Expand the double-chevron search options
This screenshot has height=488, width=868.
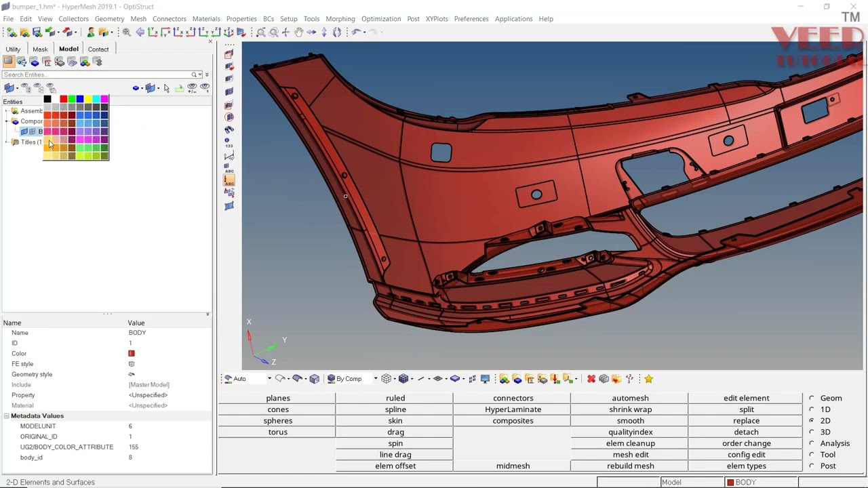207,75
